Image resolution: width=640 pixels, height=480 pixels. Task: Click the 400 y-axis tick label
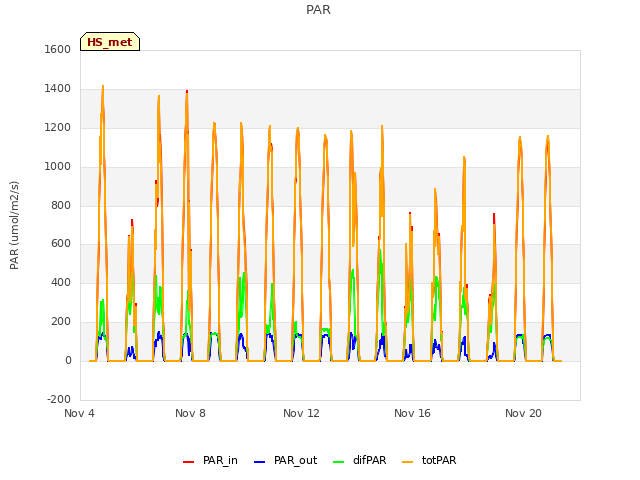pyautogui.click(x=61, y=282)
